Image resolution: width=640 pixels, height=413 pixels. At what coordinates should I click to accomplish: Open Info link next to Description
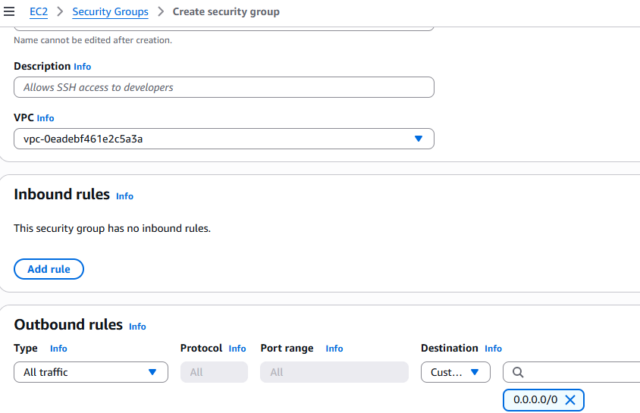point(82,66)
